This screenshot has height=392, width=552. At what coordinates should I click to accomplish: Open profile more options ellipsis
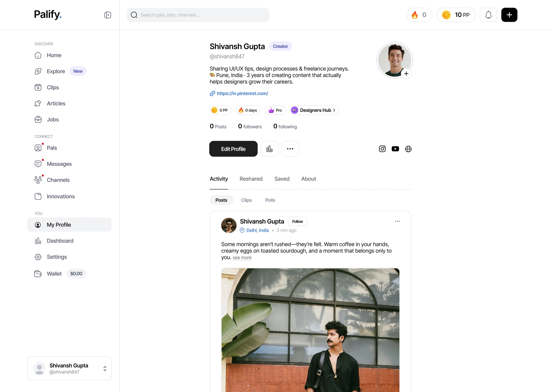pos(290,149)
